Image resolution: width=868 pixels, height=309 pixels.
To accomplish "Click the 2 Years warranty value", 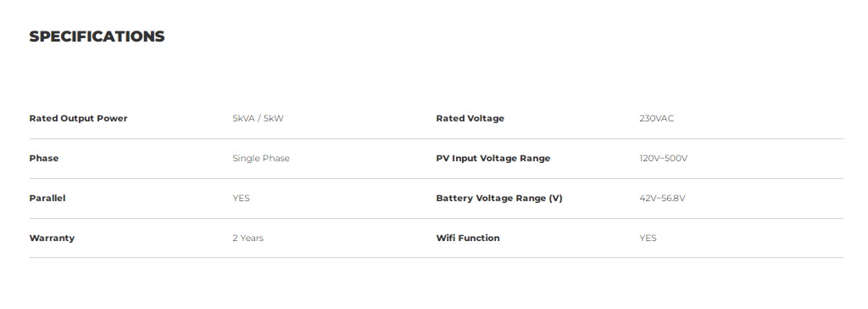I will [x=248, y=238].
